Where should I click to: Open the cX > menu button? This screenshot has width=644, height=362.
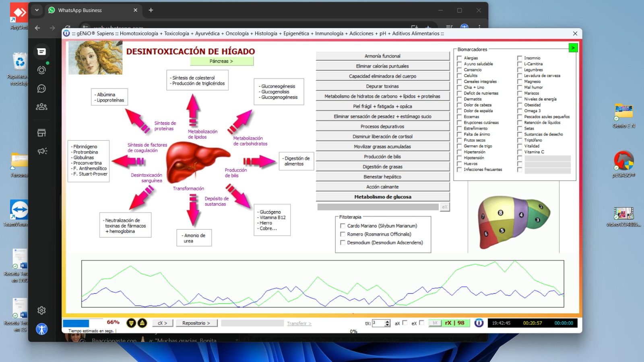click(163, 323)
